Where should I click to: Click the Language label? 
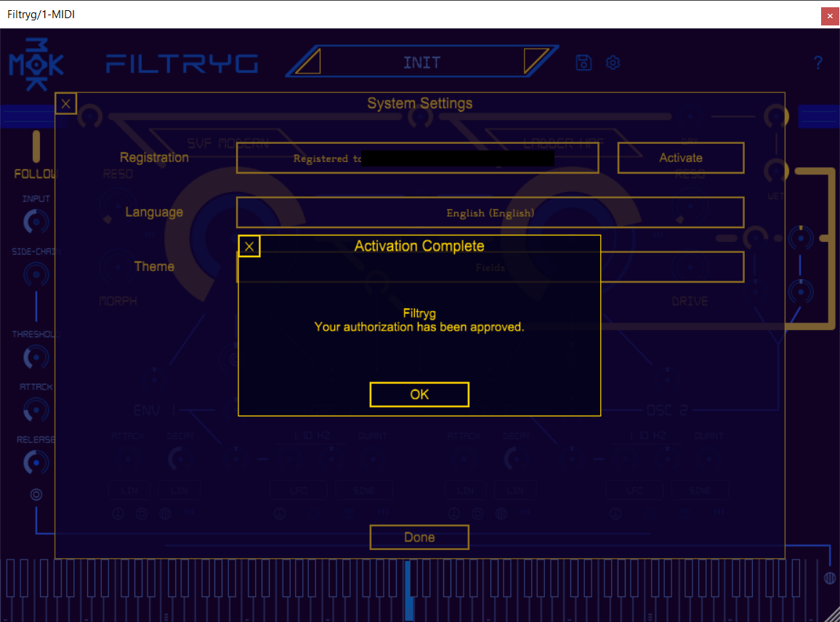[x=154, y=212]
